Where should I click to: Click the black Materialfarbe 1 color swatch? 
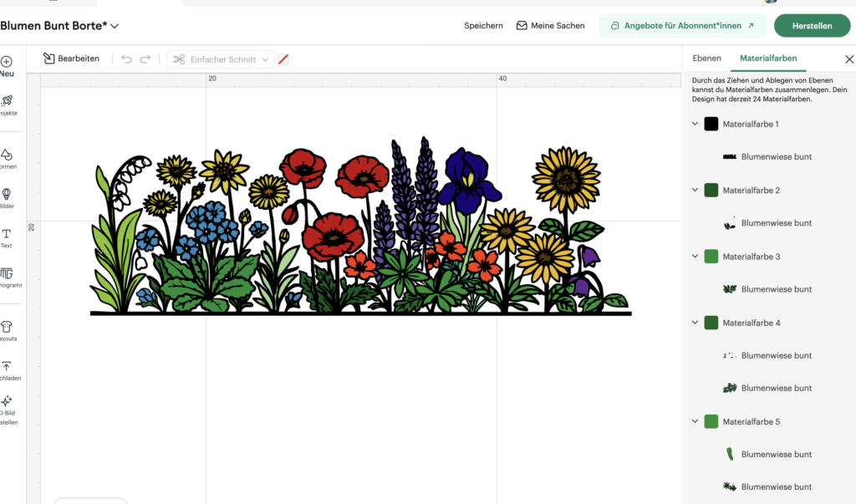coord(712,123)
